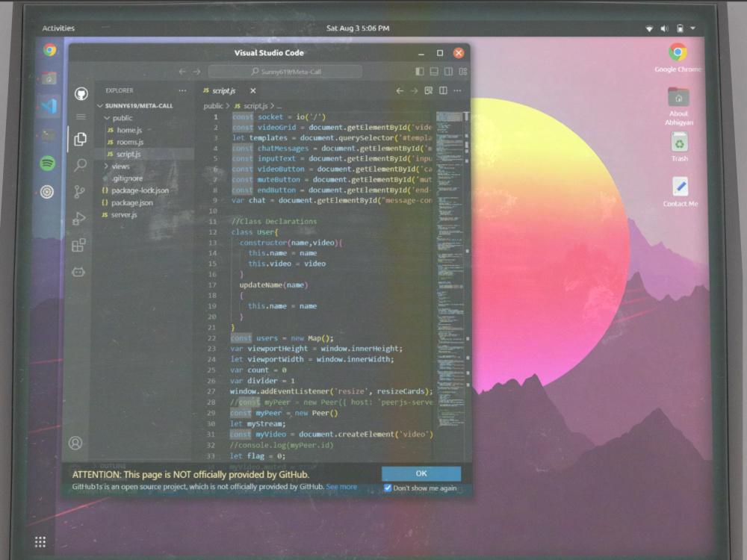Open the Accounts icon at sidebar bottom

pos(75,444)
